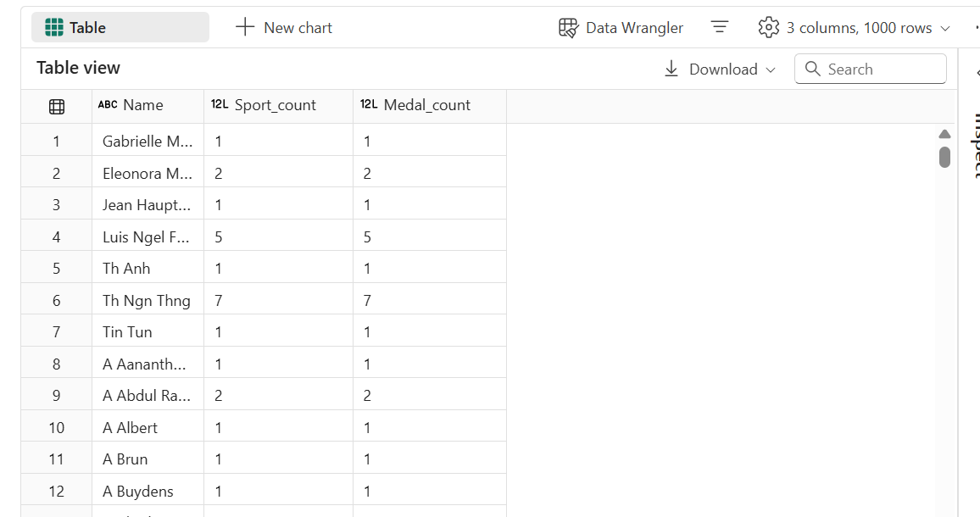Click the table grid corner icon
Image resolution: width=980 pixels, height=517 pixels.
pyautogui.click(x=57, y=107)
